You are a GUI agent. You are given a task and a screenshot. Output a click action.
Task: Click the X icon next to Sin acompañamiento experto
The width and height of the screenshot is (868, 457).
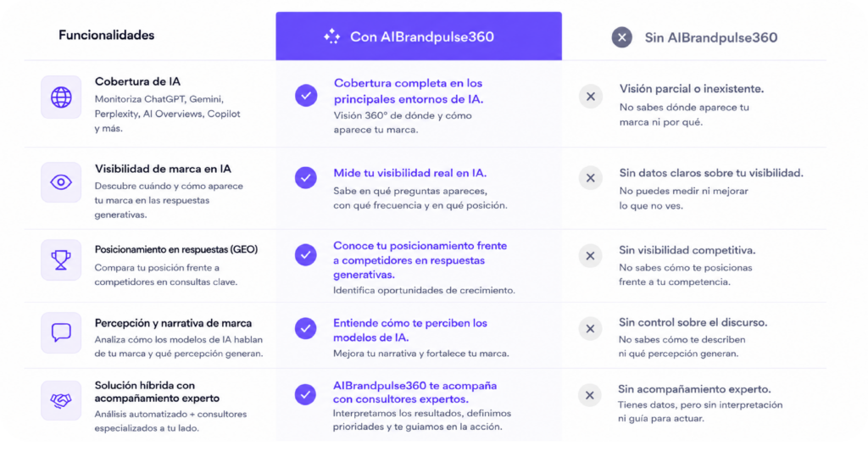590,395
